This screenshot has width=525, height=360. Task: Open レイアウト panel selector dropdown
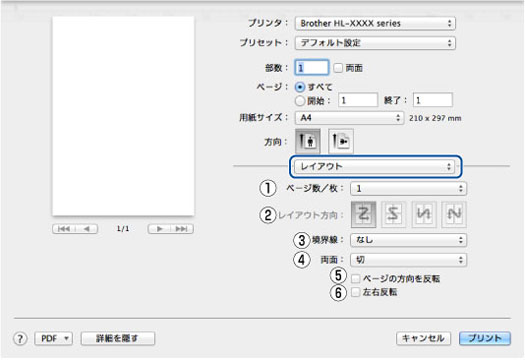[x=374, y=166]
